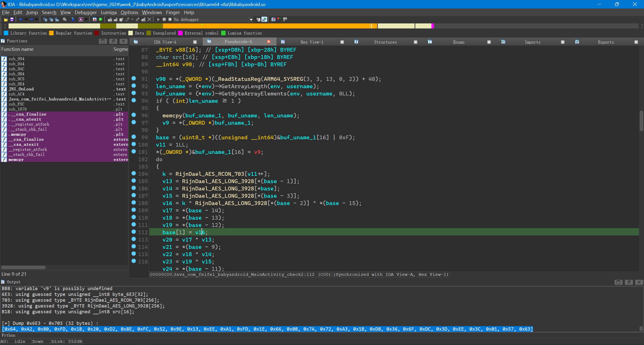Click the Start process play icon
The image size is (644, 345).
click(x=158, y=19)
